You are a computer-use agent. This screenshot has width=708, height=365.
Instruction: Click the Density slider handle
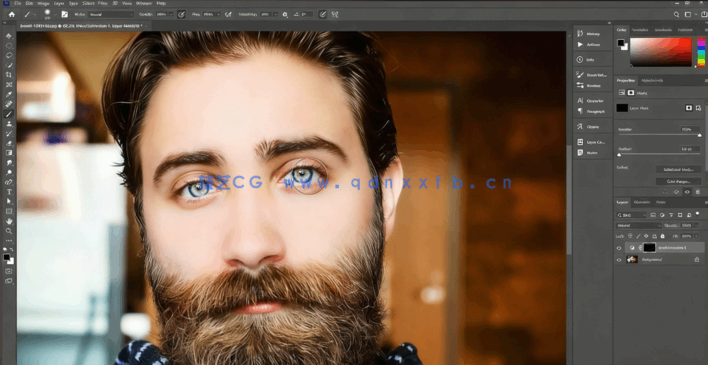(700, 136)
